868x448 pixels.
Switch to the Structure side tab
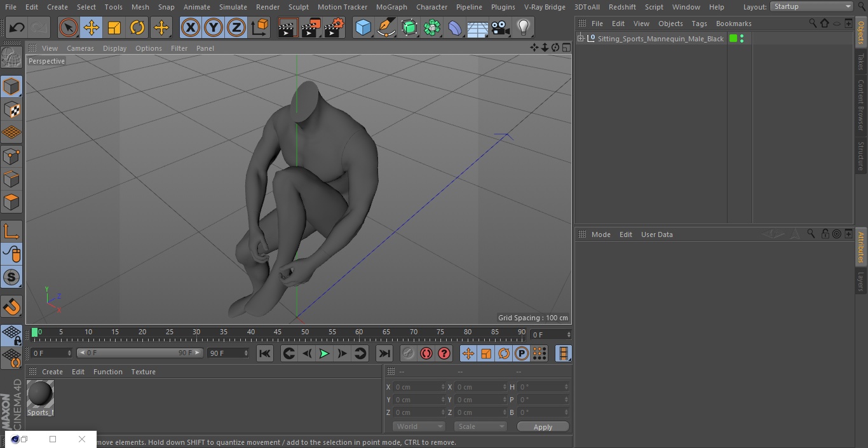(x=861, y=156)
